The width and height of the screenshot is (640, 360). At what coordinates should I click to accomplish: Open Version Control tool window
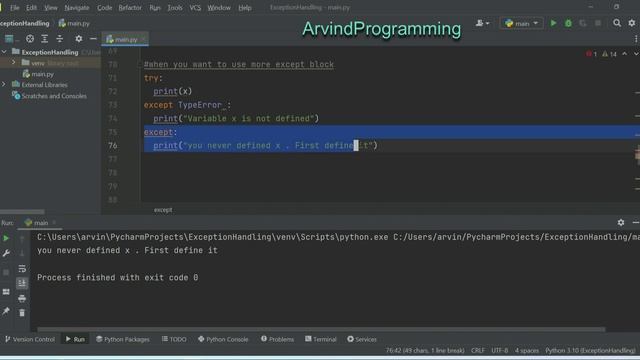(30, 339)
